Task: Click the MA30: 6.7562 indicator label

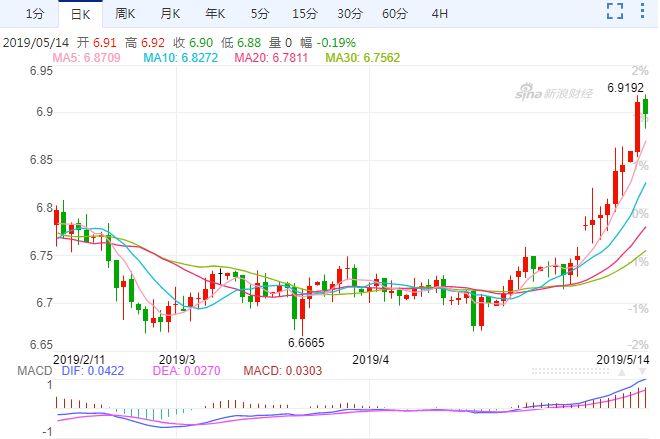Action: coord(362,58)
